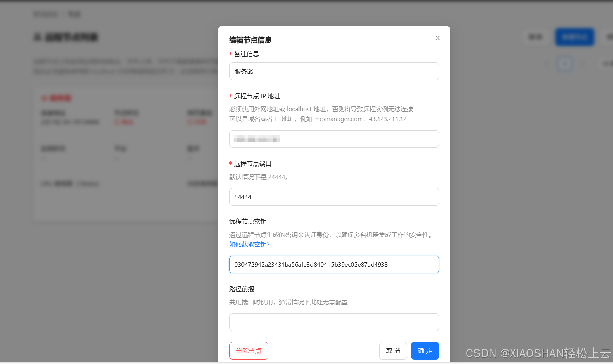Click the 远程节点端口 label
Image resolution: width=613 pixels, height=364 pixels.
click(x=252, y=164)
